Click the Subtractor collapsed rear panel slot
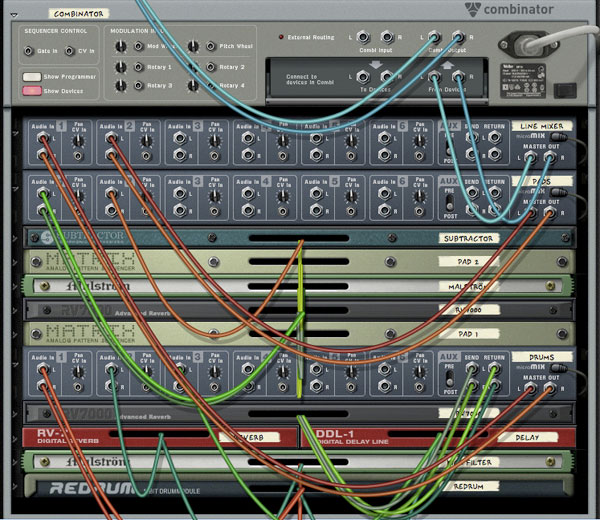Image resolution: width=600 pixels, height=520 pixels. tap(299, 238)
